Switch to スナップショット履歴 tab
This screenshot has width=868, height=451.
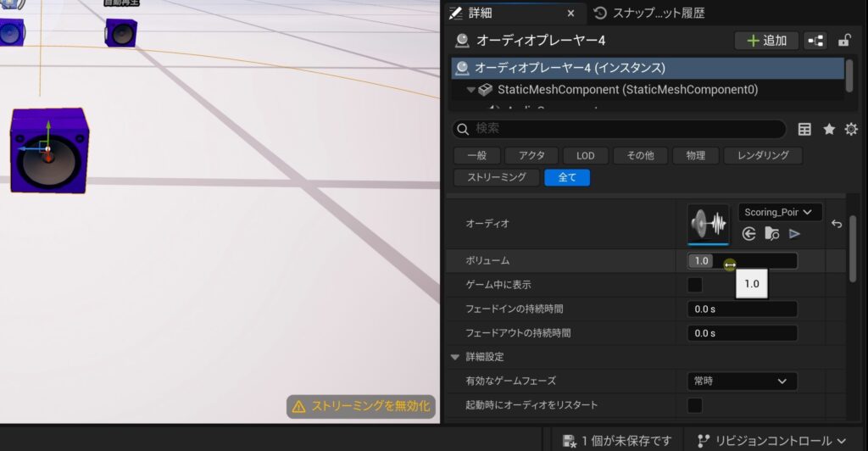pyautogui.click(x=649, y=13)
